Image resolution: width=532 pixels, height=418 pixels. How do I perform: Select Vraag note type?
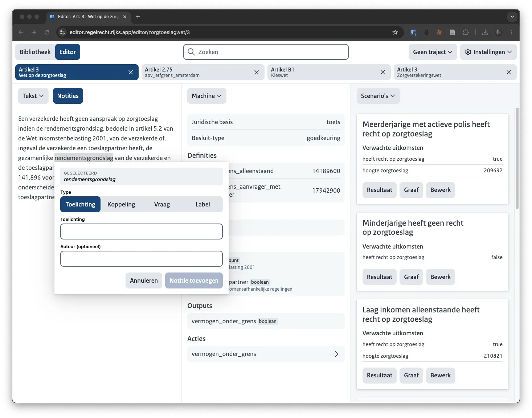162,204
